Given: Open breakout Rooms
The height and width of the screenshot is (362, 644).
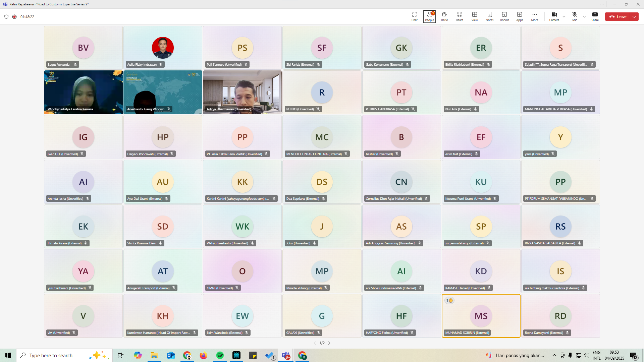Looking at the screenshot, I should point(504,16).
